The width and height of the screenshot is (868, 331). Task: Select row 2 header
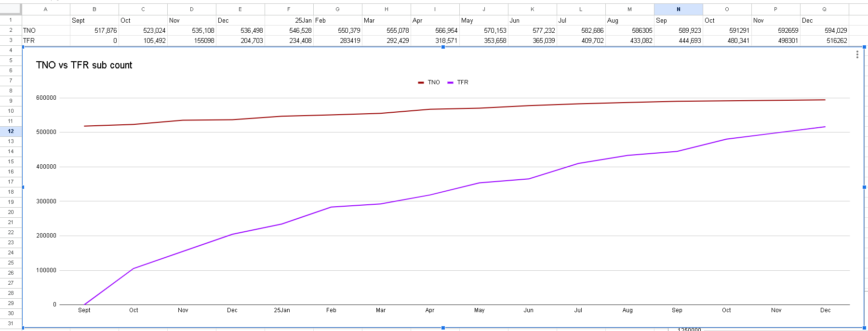point(11,30)
